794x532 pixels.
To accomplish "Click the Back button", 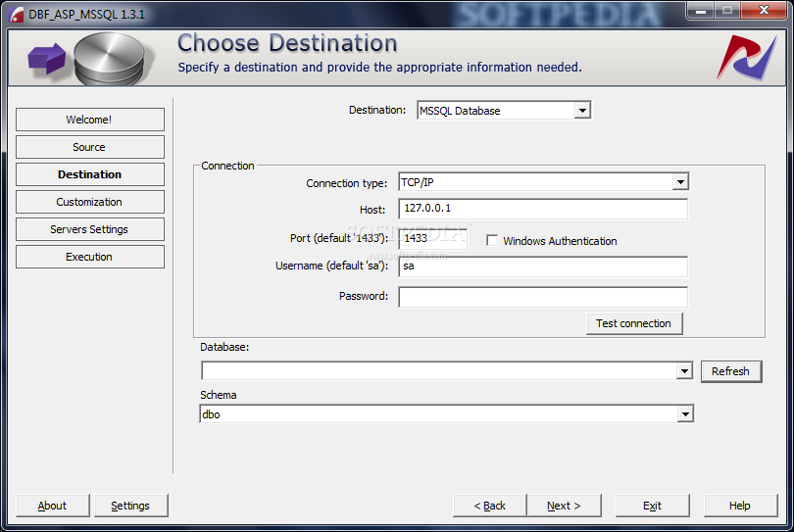I will (490, 506).
